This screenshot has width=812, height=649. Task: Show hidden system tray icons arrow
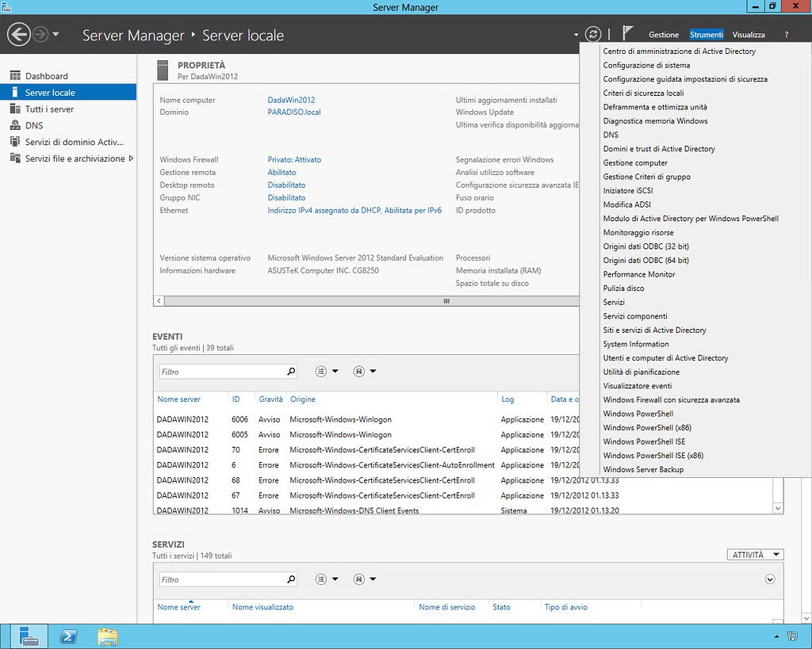[776, 636]
